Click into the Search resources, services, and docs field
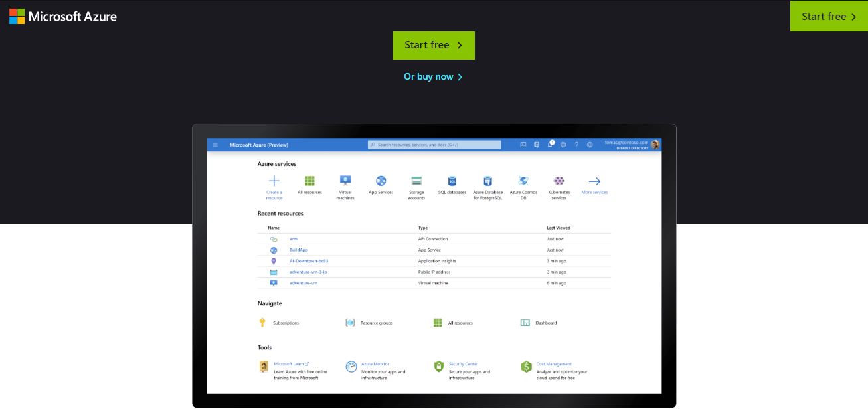The height and width of the screenshot is (417, 868). [434, 145]
